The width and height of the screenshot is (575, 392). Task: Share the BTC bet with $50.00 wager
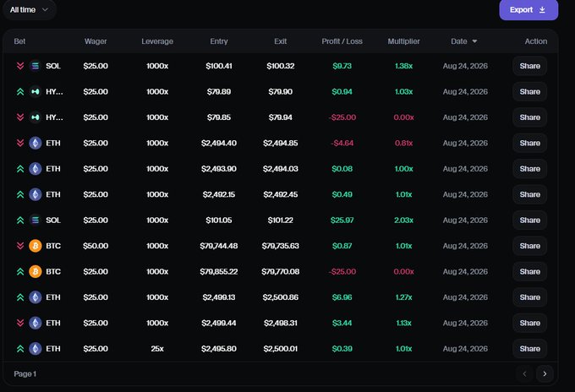[x=529, y=246]
